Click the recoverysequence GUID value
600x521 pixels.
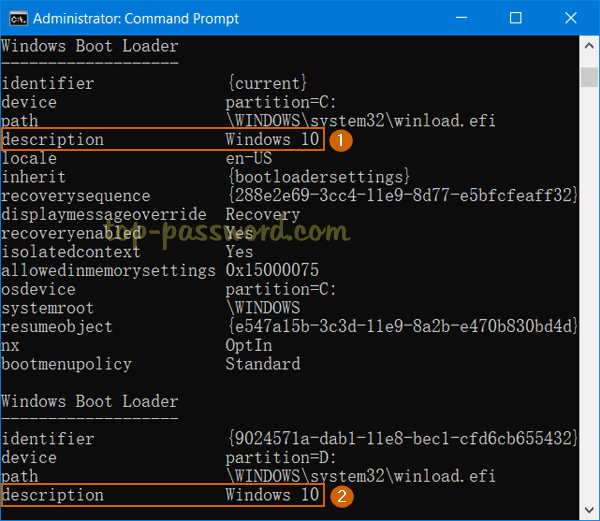tap(401, 196)
